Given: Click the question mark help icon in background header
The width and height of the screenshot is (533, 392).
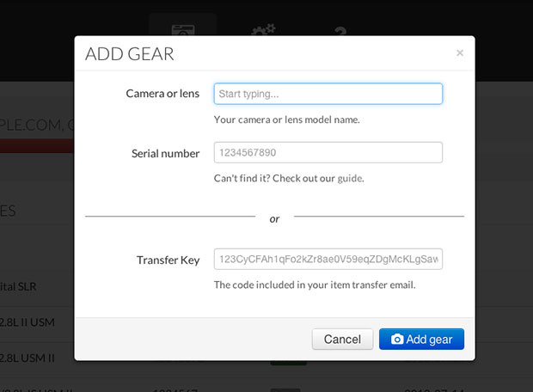Looking at the screenshot, I should 340,31.
